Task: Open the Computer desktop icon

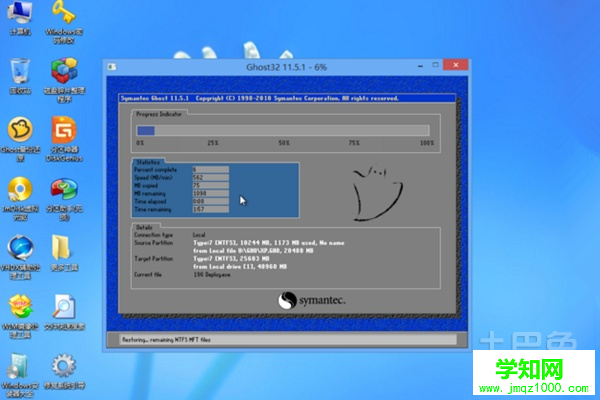Action: click(x=20, y=17)
